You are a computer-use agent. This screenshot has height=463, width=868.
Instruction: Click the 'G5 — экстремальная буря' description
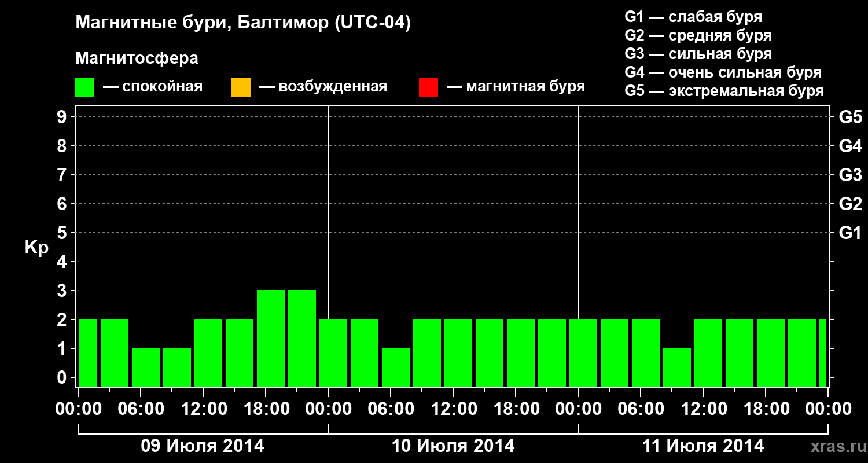point(724,91)
